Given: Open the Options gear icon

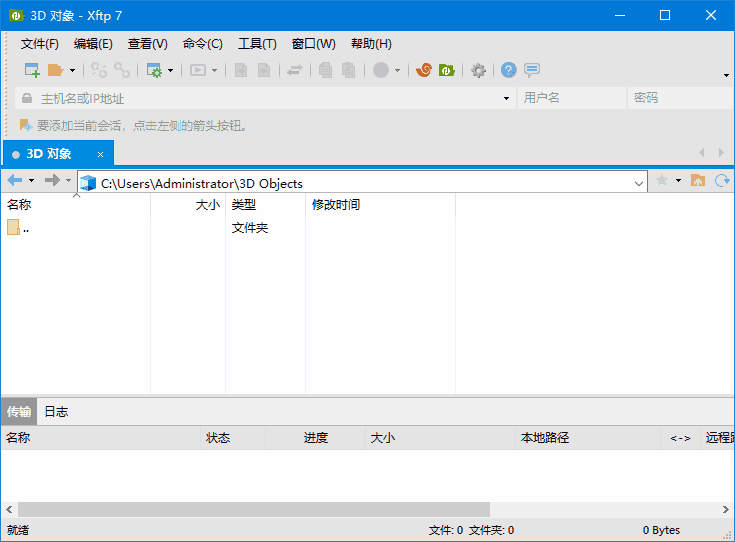Looking at the screenshot, I should point(479,70).
